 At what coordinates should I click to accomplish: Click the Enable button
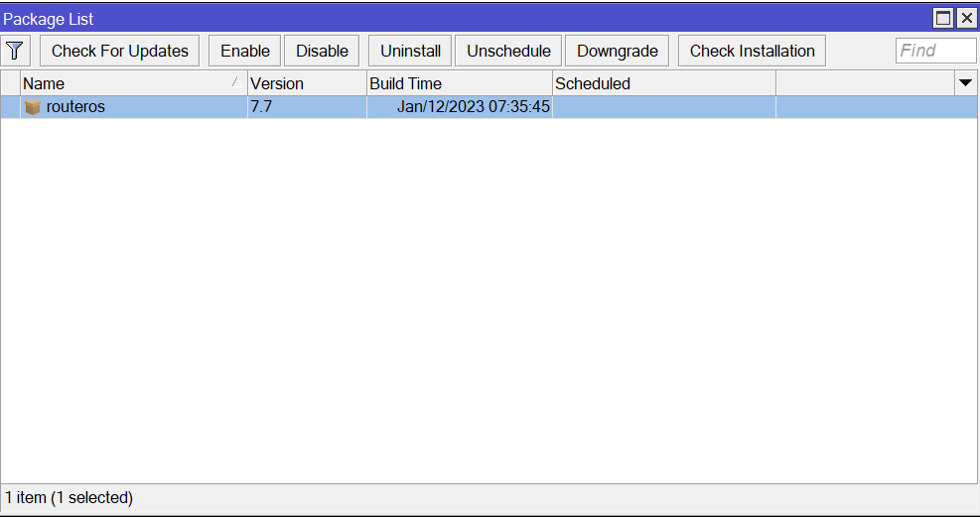point(244,51)
